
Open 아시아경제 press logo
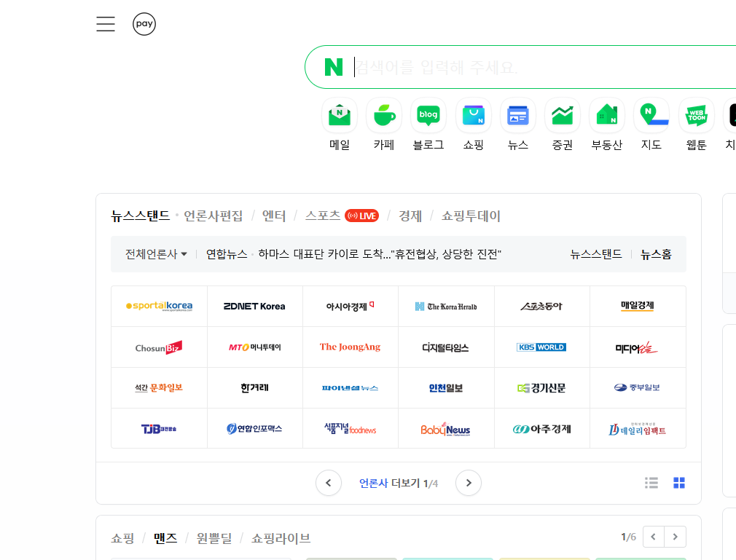pos(351,307)
